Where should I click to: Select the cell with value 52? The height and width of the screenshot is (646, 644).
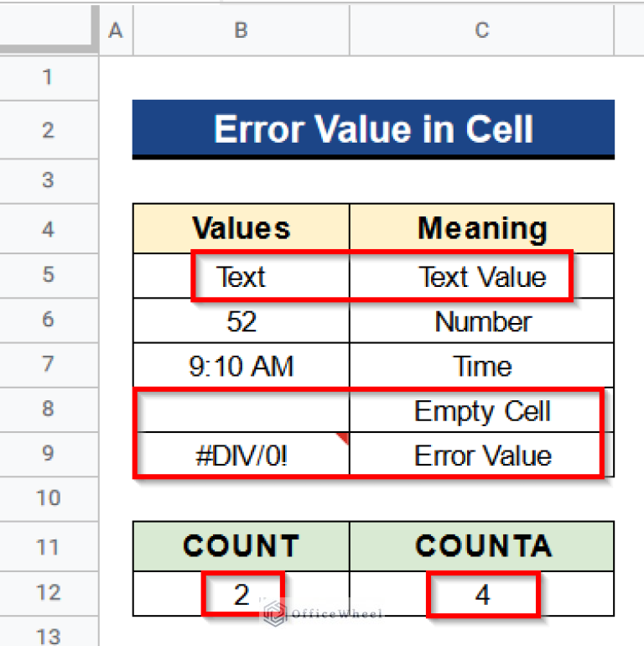coord(241,321)
